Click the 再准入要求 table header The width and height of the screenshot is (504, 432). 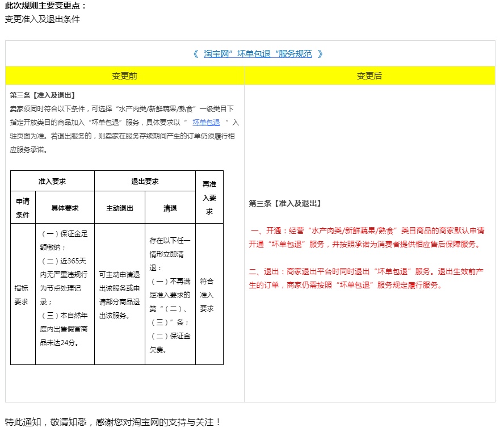[209, 198]
